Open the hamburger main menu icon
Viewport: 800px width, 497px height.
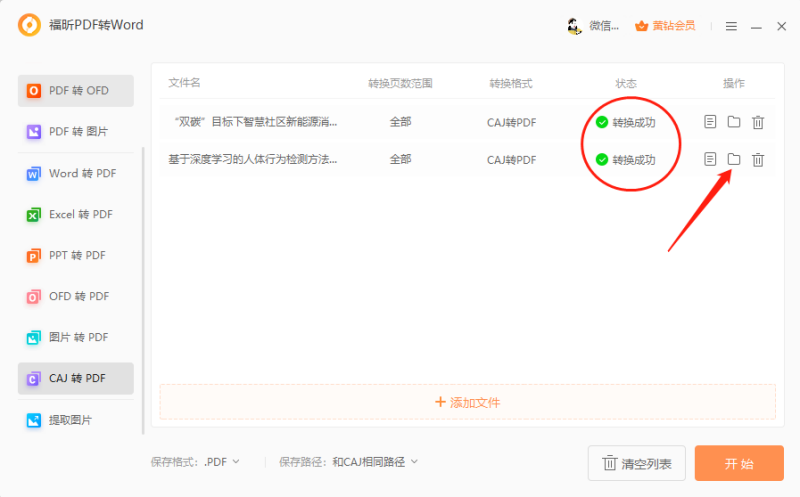coord(731,26)
